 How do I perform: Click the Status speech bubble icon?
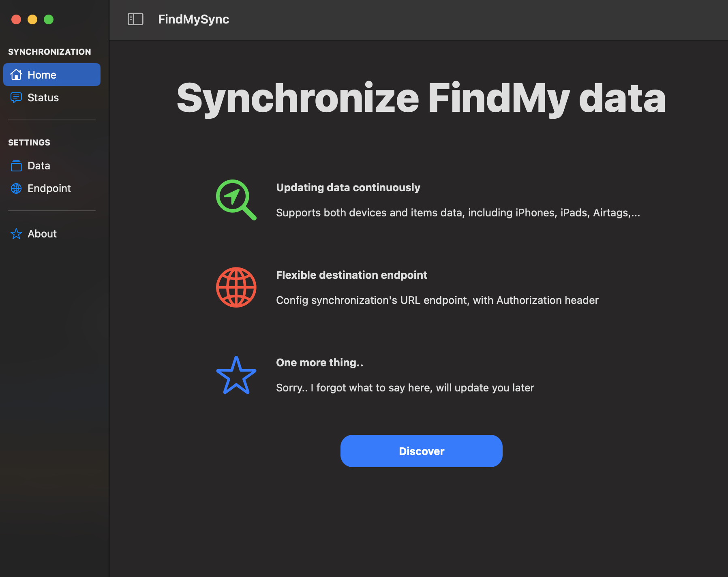pyautogui.click(x=16, y=97)
